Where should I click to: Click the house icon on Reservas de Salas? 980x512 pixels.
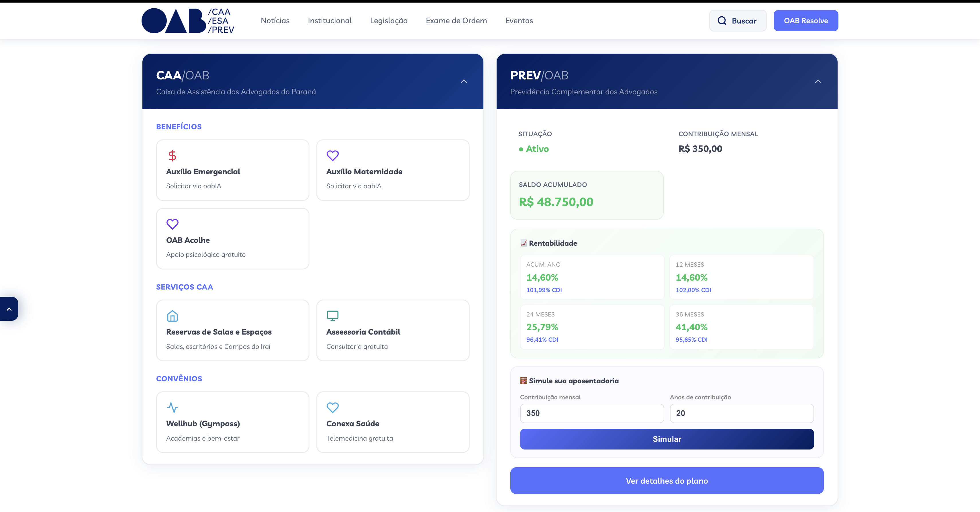(x=172, y=316)
